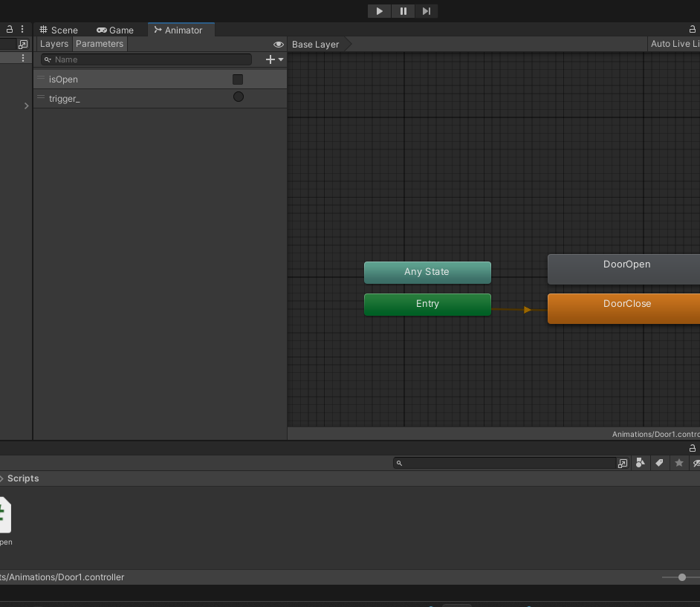Search assets by label tag icon
This screenshot has width=700, height=607.
(x=659, y=463)
